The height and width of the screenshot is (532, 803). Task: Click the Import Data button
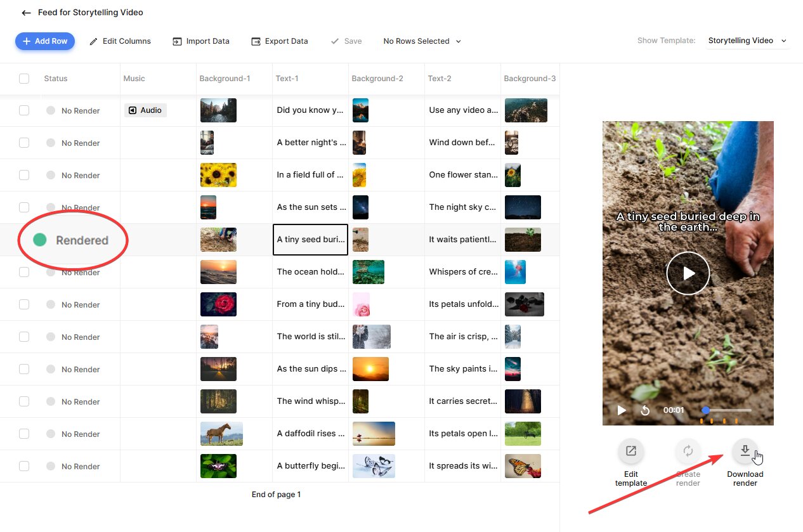(x=201, y=41)
